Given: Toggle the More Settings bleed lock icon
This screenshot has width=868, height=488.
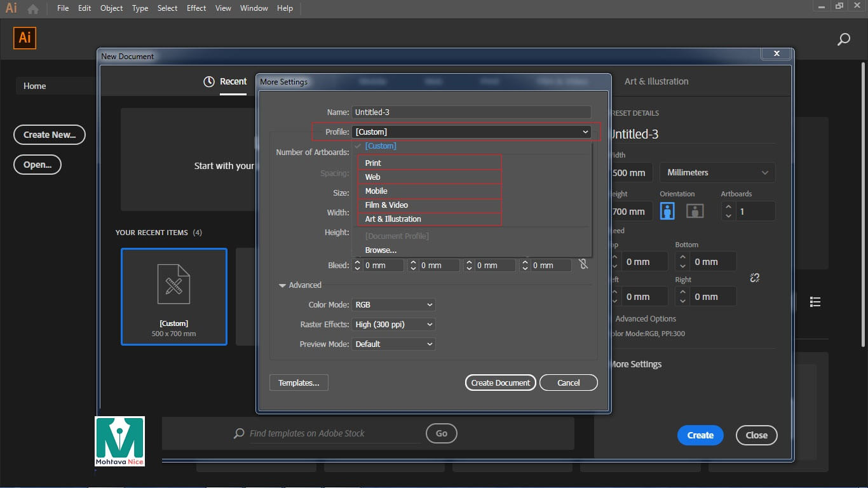Looking at the screenshot, I should pos(583,265).
